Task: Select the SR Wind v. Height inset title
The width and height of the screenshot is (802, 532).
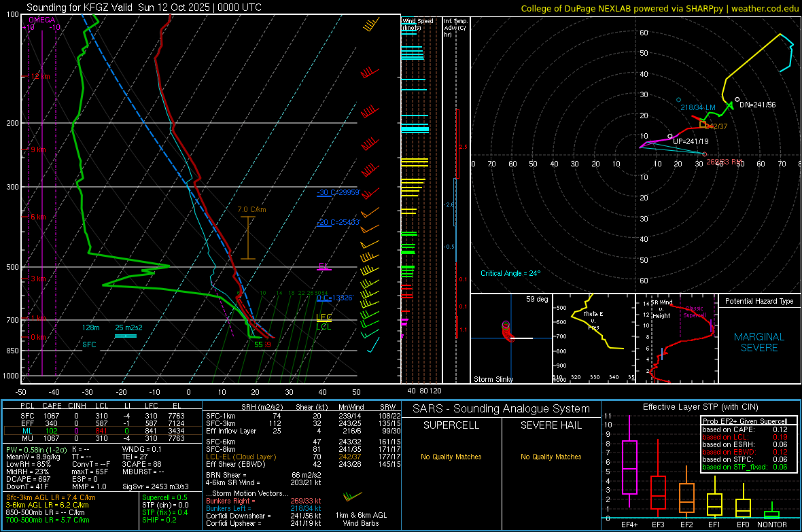Action: pos(661,309)
